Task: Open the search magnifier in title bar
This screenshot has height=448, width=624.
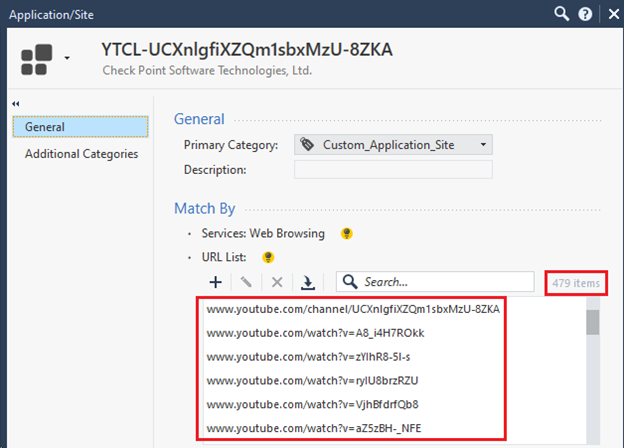Action: coord(562,14)
